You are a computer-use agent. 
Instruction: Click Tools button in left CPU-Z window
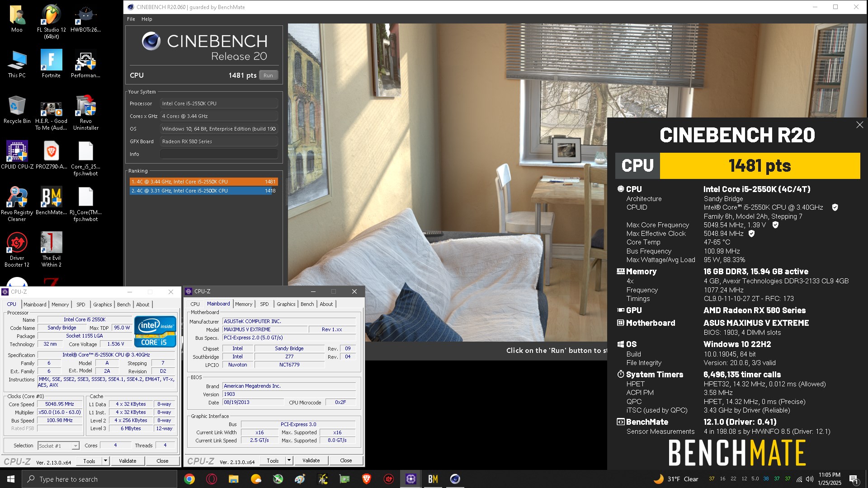coord(90,461)
